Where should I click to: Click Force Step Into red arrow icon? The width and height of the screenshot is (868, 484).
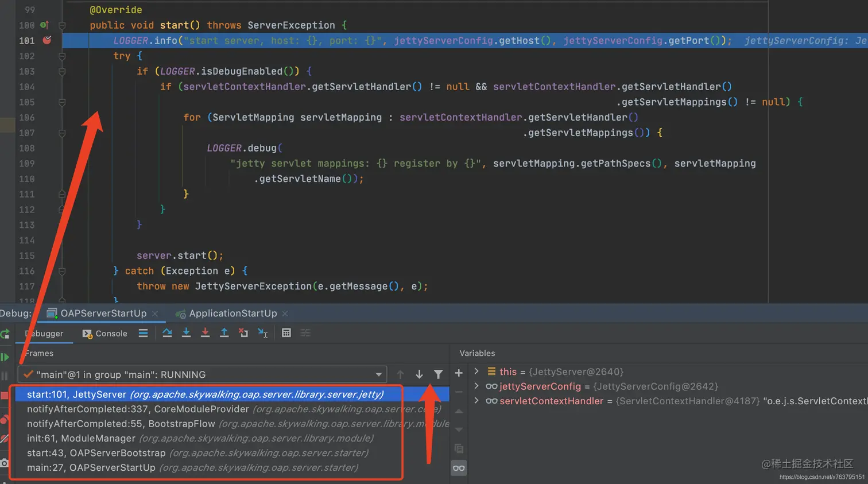click(x=205, y=333)
